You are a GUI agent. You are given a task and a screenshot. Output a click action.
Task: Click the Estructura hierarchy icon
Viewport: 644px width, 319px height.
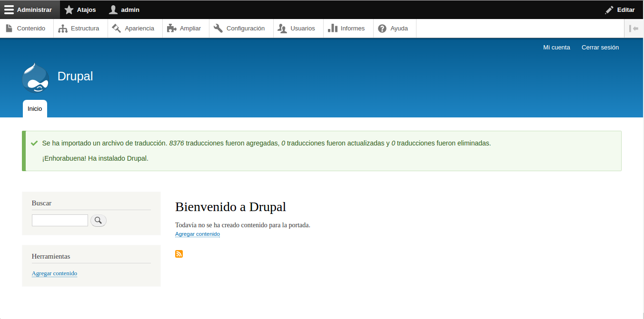tap(63, 29)
